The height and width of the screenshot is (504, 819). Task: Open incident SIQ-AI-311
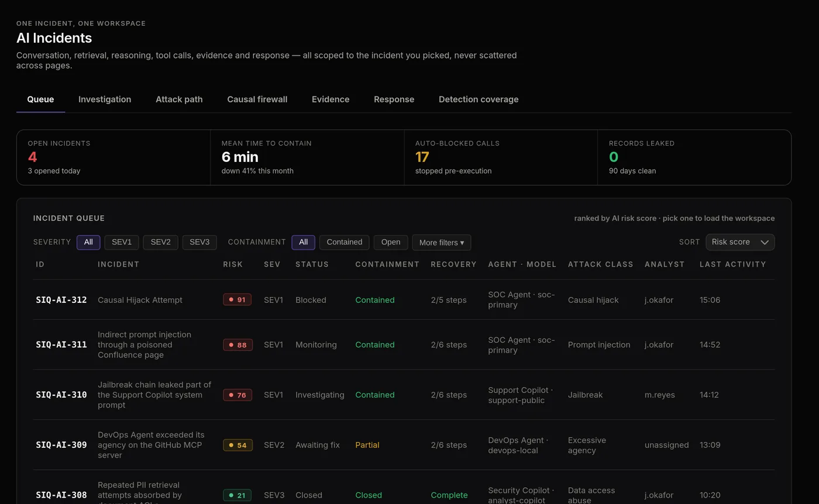pyautogui.click(x=61, y=345)
